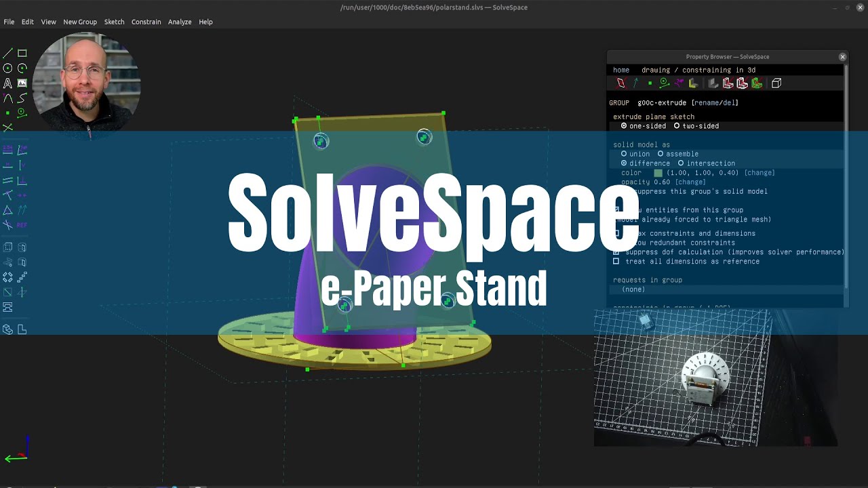The height and width of the screenshot is (488, 868).
Task: Select the image insertion tool
Action: pos(22,83)
